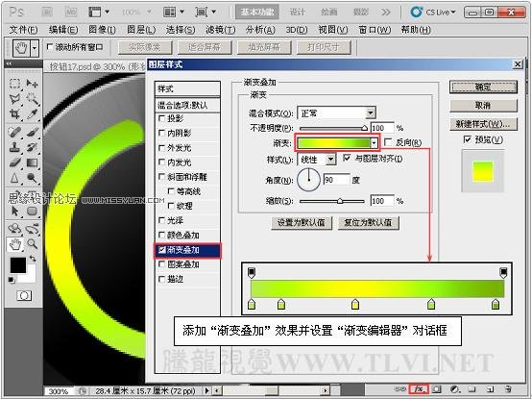Select the Eraser tool
Viewport: 532px width, 399px height.
[x=14, y=162]
